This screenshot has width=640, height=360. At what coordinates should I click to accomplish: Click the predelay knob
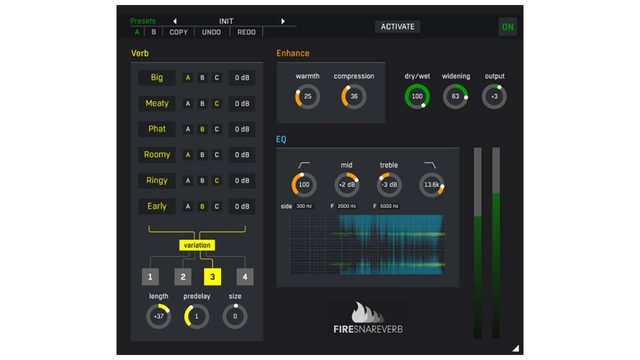point(197,316)
